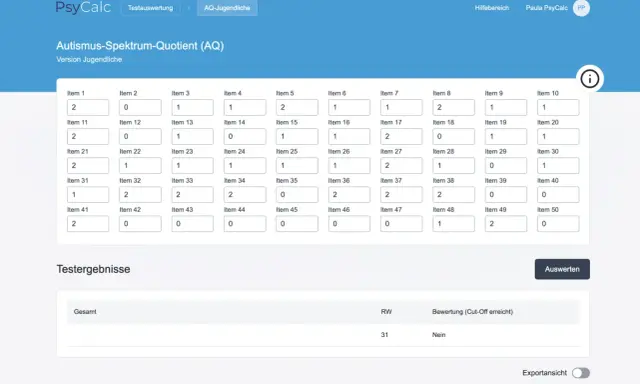The height and width of the screenshot is (384, 640).
Task: Click the Item 9 input field
Action: 506,107
